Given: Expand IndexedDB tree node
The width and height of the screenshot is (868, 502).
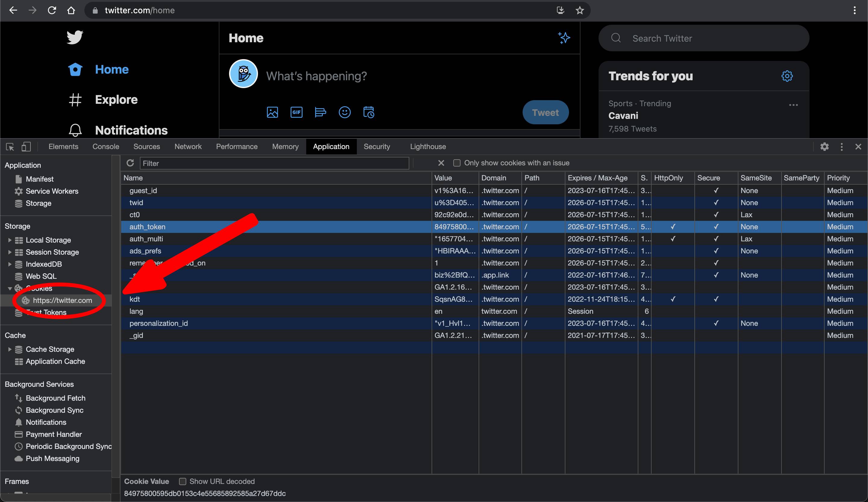Looking at the screenshot, I should [10, 265].
